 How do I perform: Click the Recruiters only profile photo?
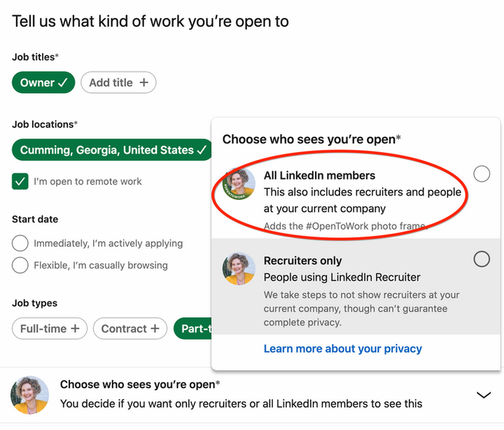239,268
